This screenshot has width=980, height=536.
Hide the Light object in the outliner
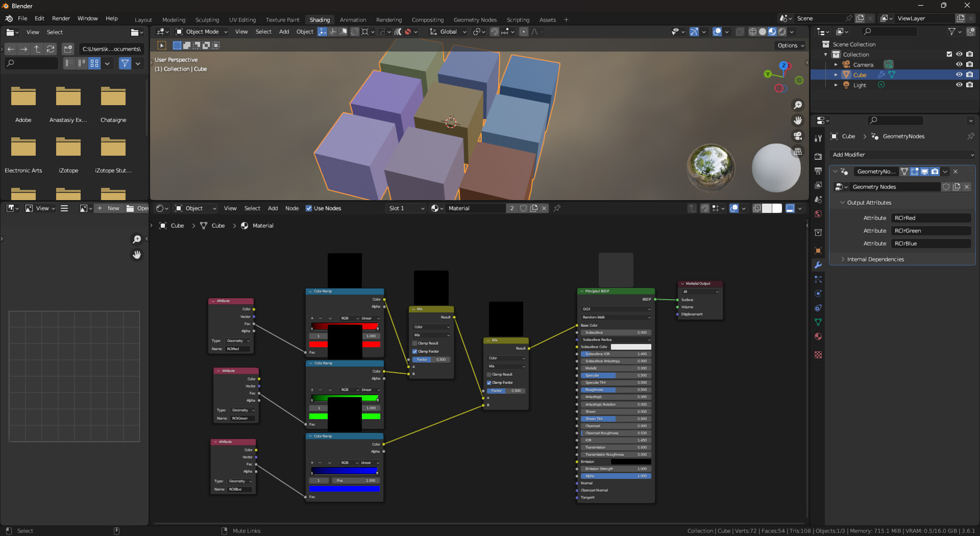[959, 85]
